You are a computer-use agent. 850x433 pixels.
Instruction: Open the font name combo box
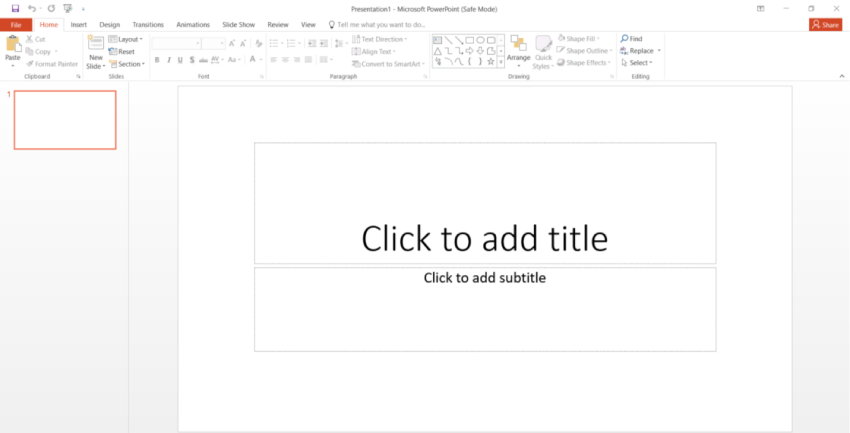click(x=176, y=43)
